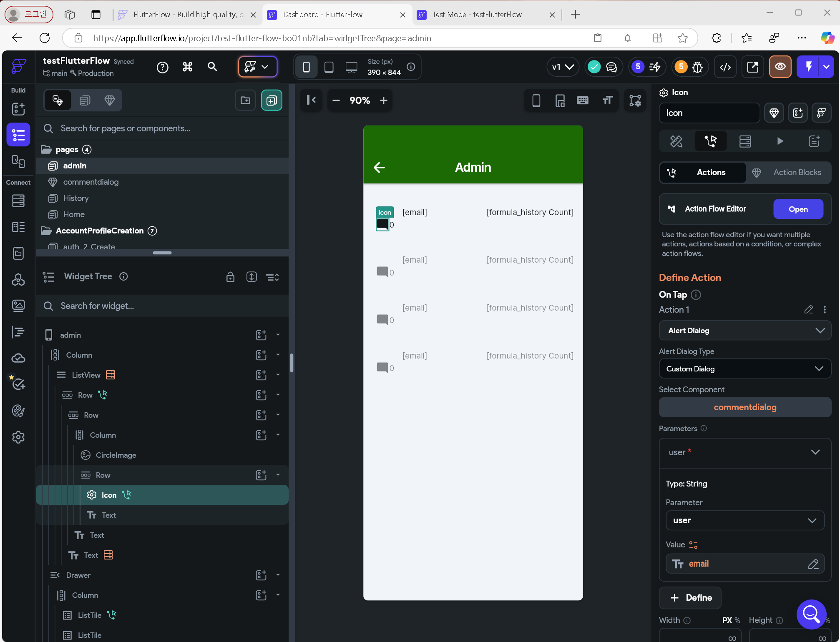The width and height of the screenshot is (840, 642).
Task: Click the three-dot menu for Action 1
Action: 825,309
